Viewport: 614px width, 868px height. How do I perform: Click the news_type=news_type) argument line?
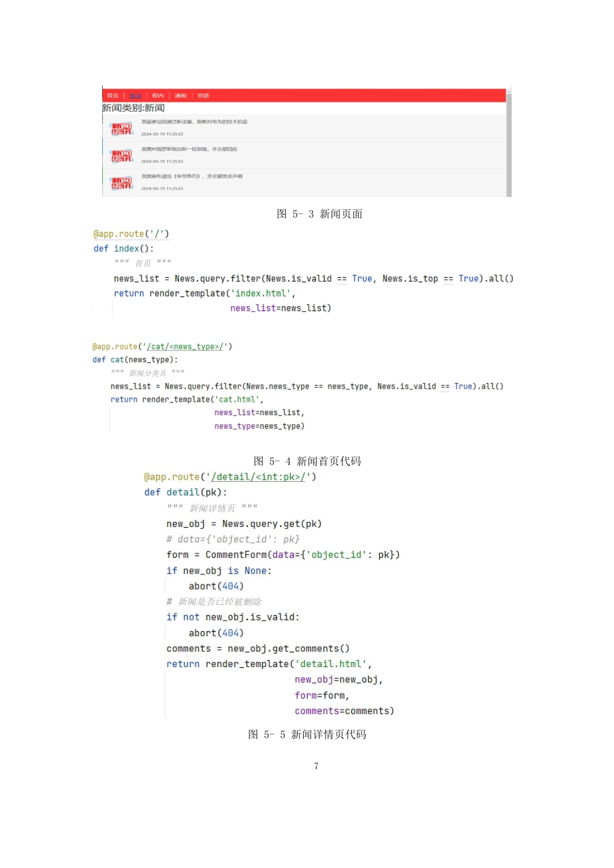pyautogui.click(x=259, y=426)
